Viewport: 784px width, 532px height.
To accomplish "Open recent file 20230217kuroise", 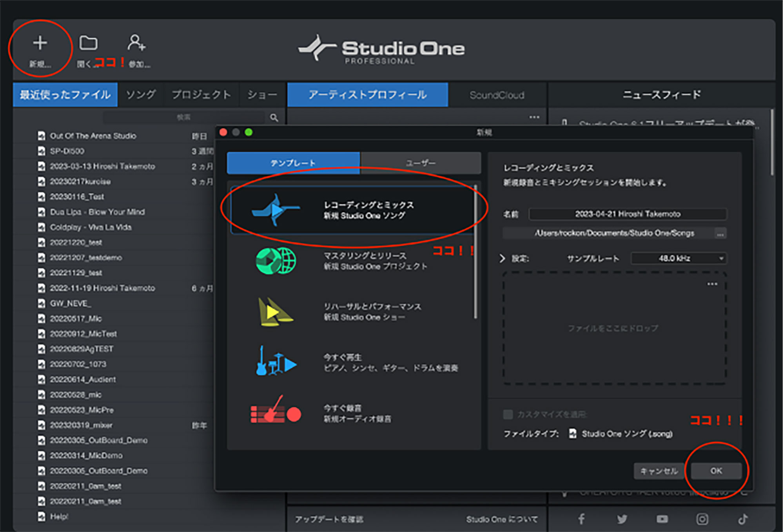I will click(x=80, y=182).
